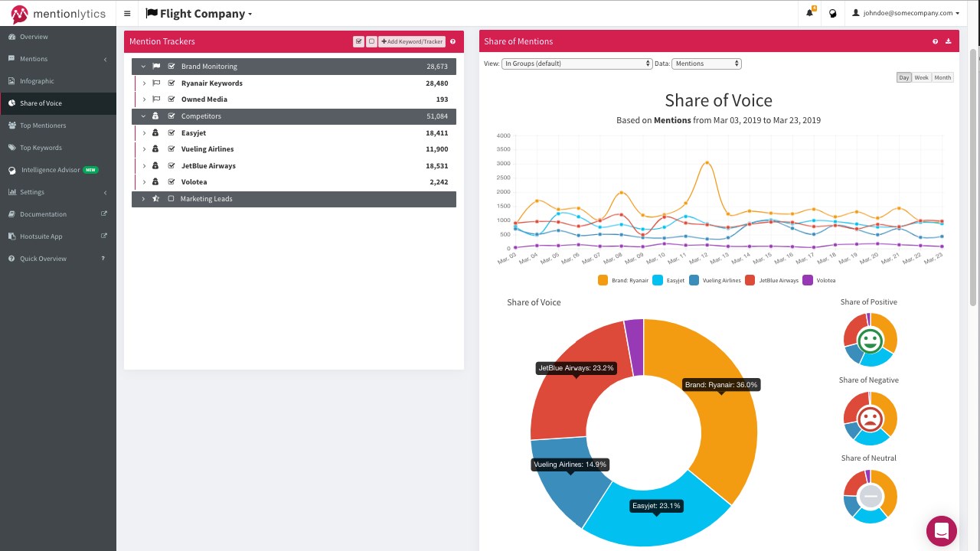
Task: Click the Intelligence Advisor head icon in the top bar
Action: point(833,13)
